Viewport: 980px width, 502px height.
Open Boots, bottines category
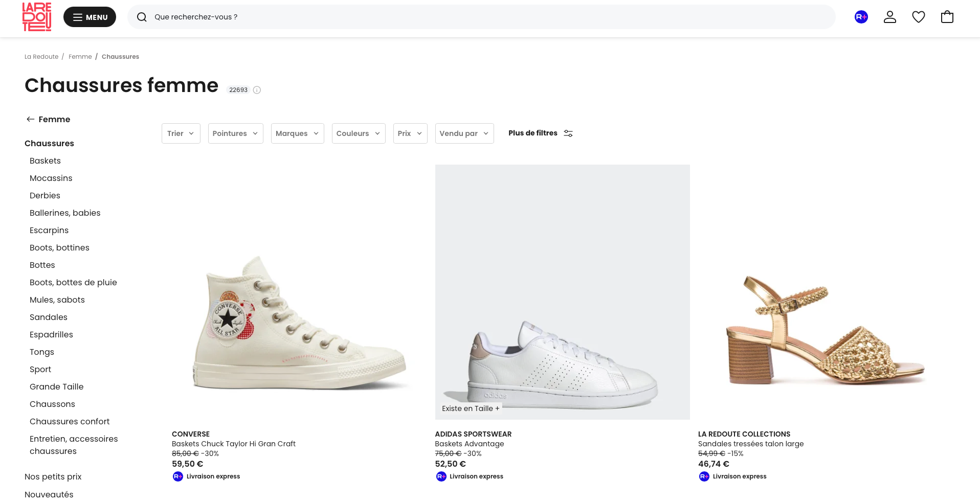[59, 247]
